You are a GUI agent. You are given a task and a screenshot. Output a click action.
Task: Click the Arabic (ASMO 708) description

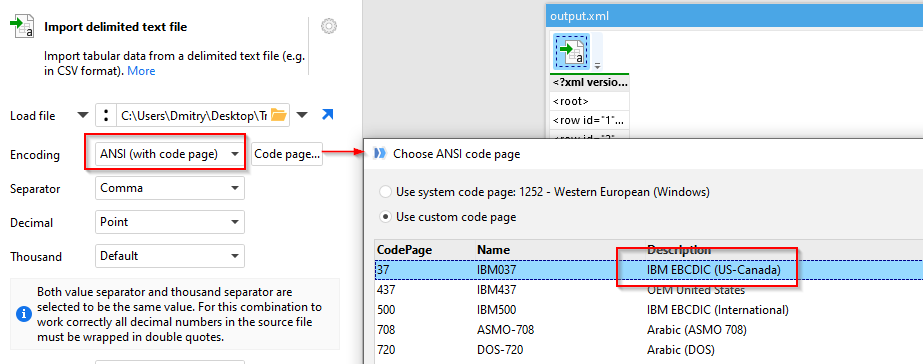point(697,330)
